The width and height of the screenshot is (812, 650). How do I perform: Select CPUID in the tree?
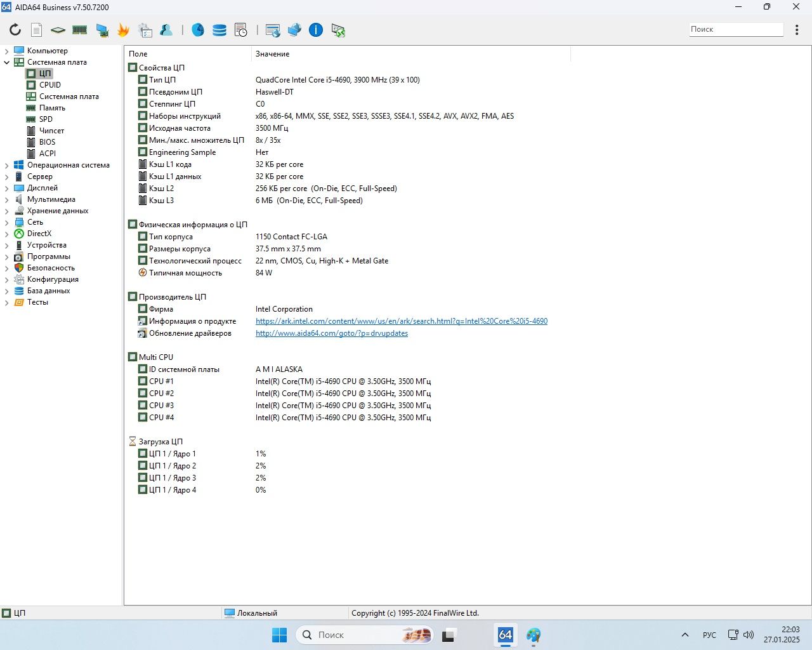(50, 85)
